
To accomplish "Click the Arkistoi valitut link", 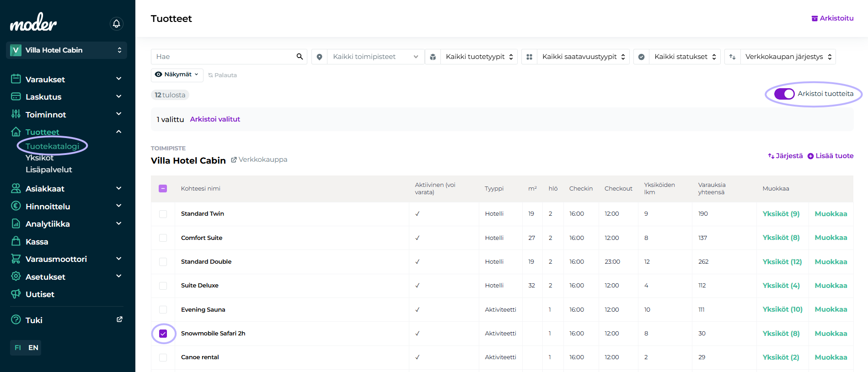I will click(215, 119).
